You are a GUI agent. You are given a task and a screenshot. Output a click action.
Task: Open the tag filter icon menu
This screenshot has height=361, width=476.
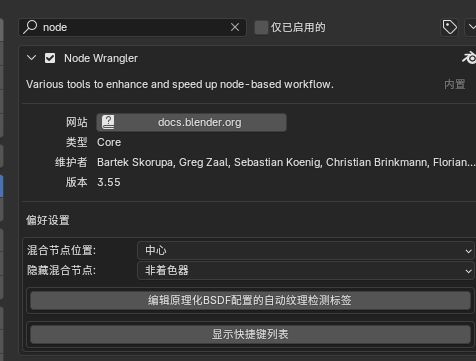(449, 27)
